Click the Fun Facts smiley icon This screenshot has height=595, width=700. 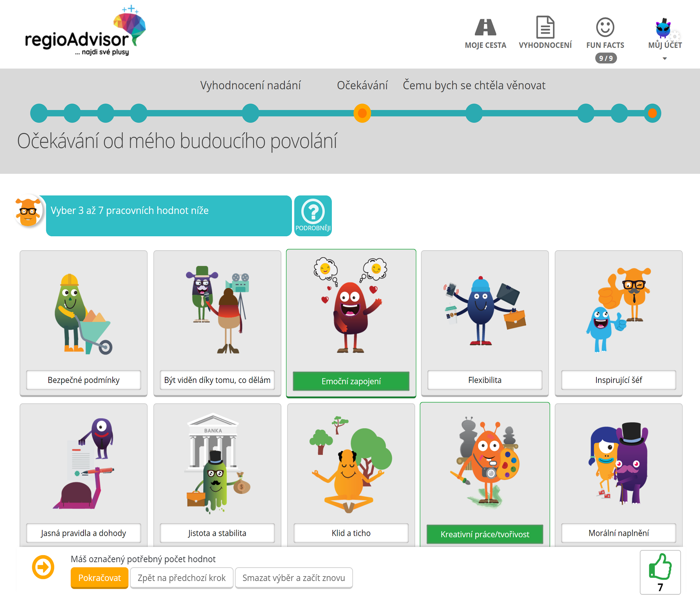click(605, 27)
